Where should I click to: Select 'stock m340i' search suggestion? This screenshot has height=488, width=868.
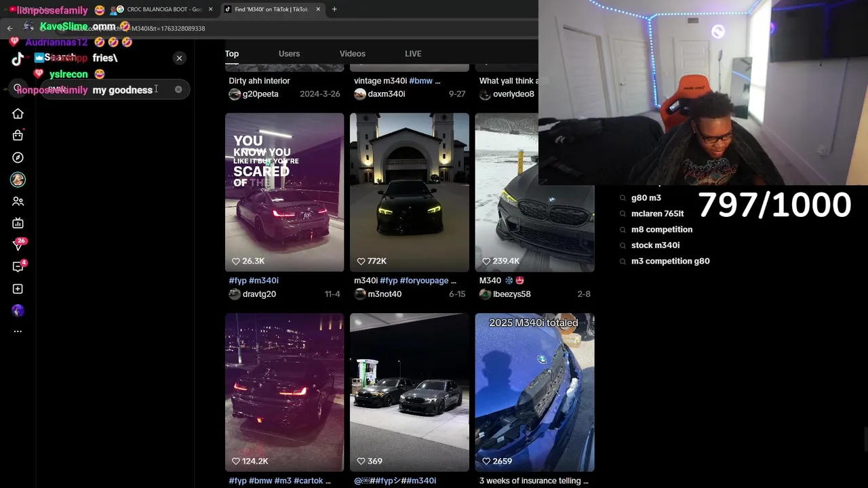coord(655,245)
